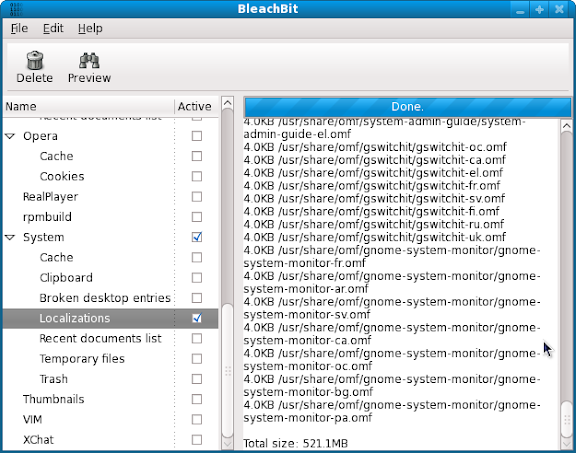Click the Name column header
This screenshot has height=453, width=576.
pos(88,107)
